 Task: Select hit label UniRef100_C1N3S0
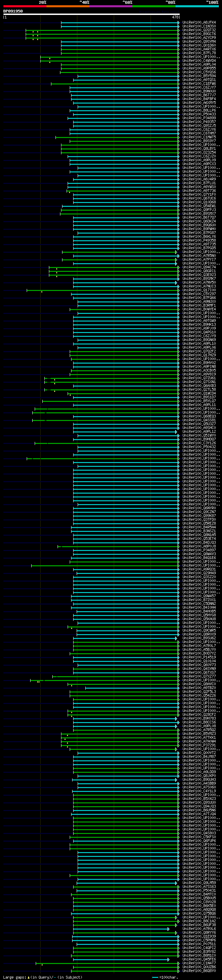coord(199,26)
